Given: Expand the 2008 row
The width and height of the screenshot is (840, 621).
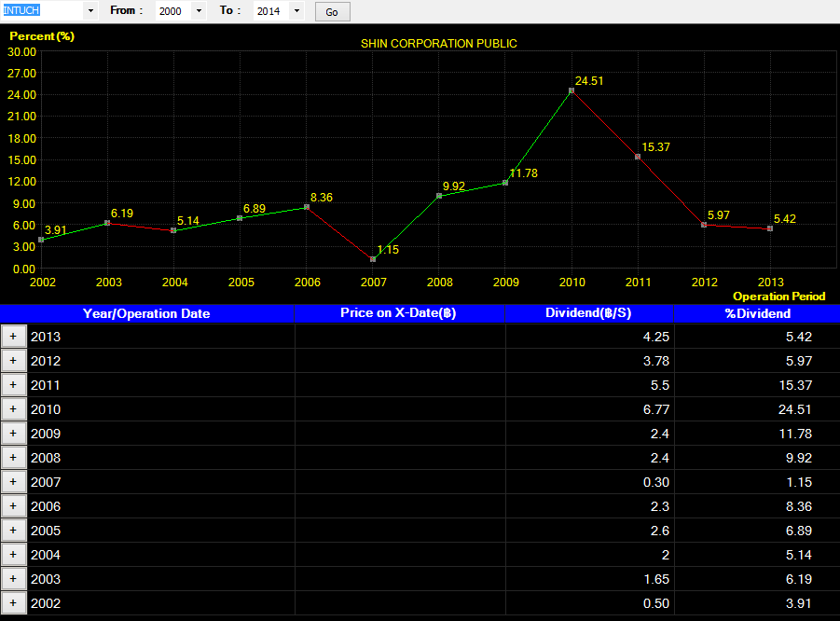Looking at the screenshot, I should [13, 458].
